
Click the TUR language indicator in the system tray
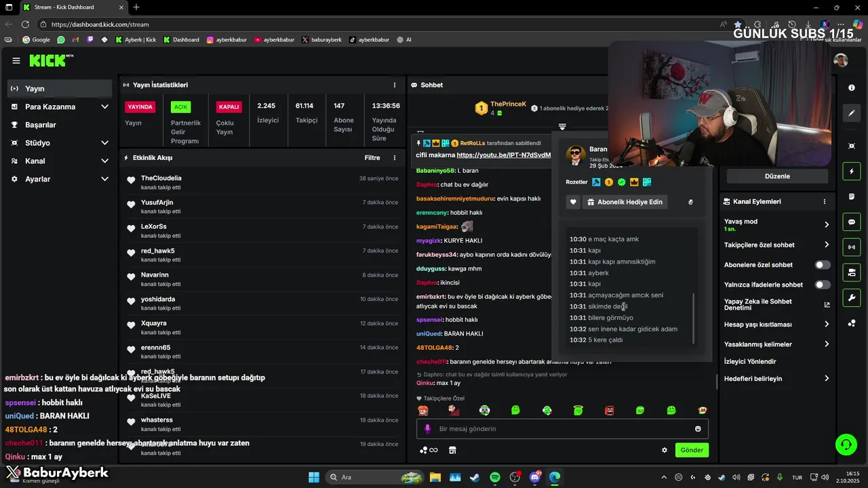coord(797,477)
